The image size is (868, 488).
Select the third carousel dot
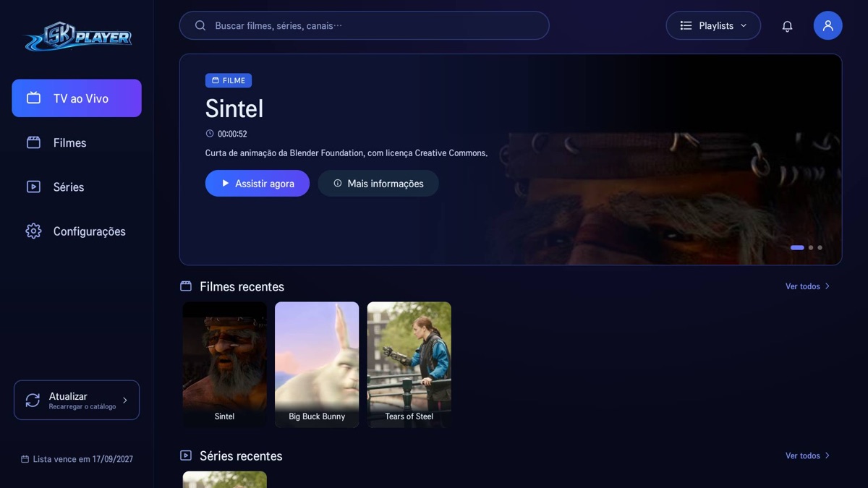(x=820, y=248)
